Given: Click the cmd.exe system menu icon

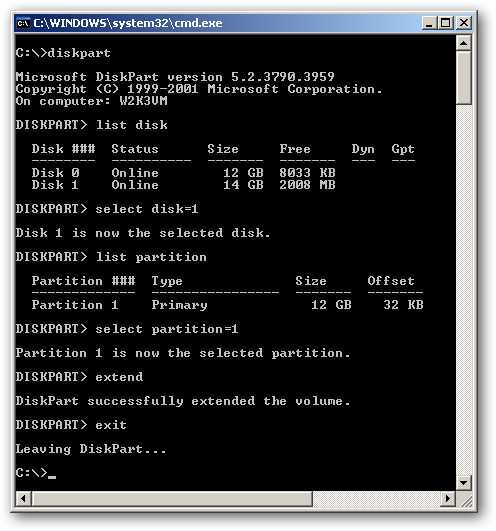Looking at the screenshot, I should point(23,23).
